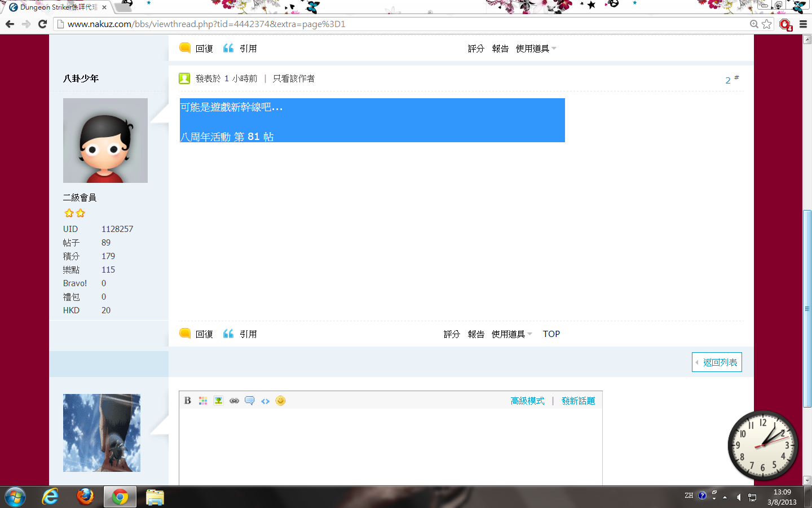This screenshot has width=812, height=508.
Task: Click the blue help icon in the language bar
Action: point(702,496)
